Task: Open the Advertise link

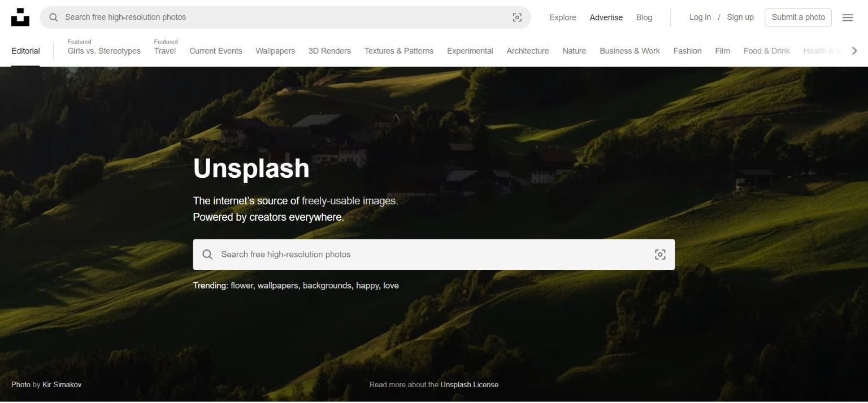Action: coord(606,17)
